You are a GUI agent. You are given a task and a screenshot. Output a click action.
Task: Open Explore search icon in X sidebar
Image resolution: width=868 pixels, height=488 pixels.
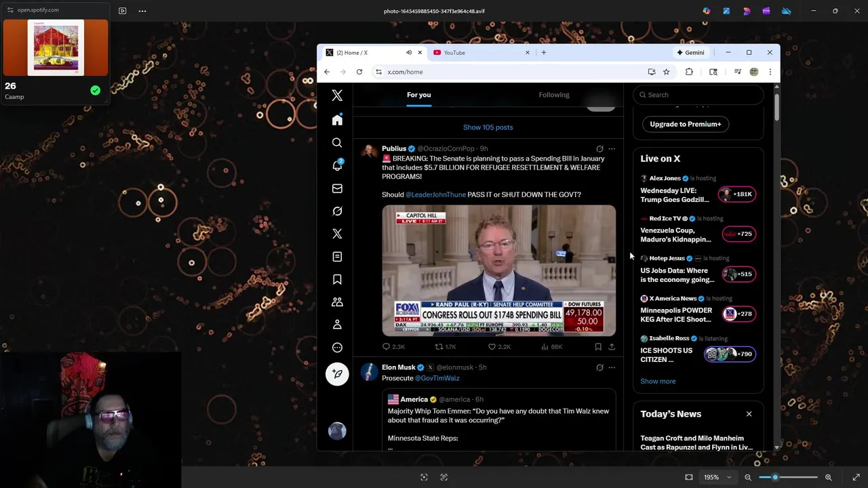[337, 143]
